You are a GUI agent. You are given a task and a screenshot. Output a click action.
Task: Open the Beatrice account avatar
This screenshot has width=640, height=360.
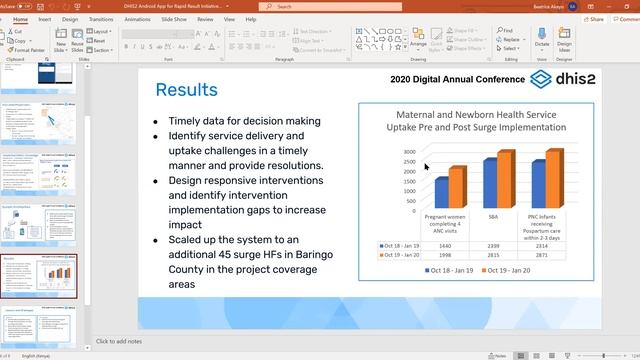point(572,7)
